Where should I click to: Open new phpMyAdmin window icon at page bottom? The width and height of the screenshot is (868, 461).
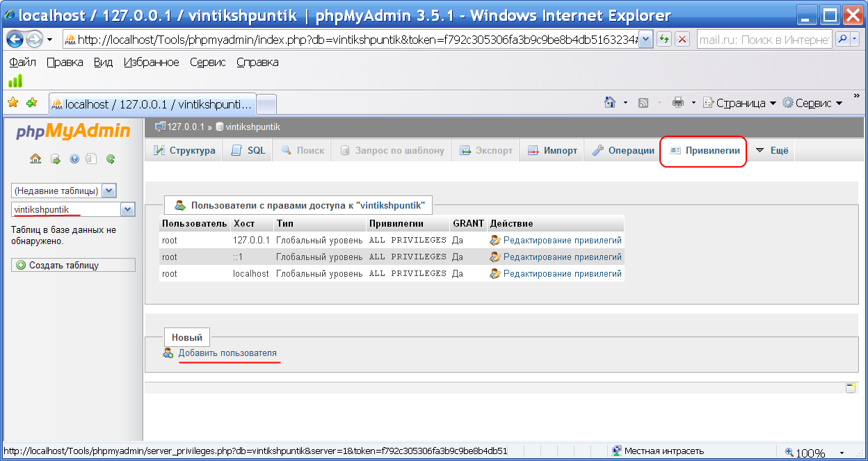pos(851,387)
